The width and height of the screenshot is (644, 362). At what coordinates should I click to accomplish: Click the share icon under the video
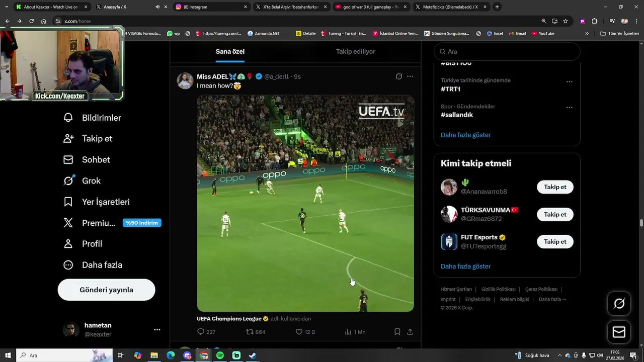410,332
